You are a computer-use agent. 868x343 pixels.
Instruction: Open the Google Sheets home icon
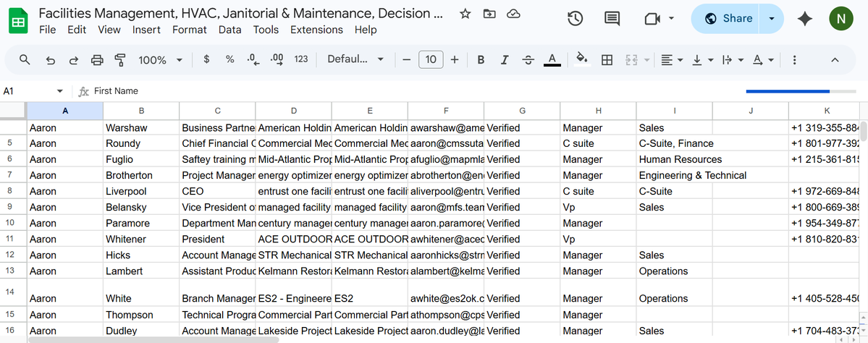(x=18, y=21)
